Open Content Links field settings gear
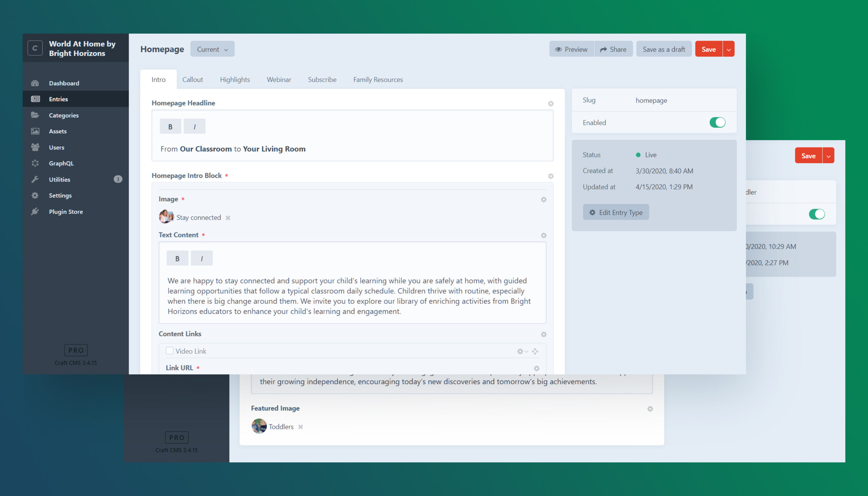The height and width of the screenshot is (496, 868). point(544,335)
